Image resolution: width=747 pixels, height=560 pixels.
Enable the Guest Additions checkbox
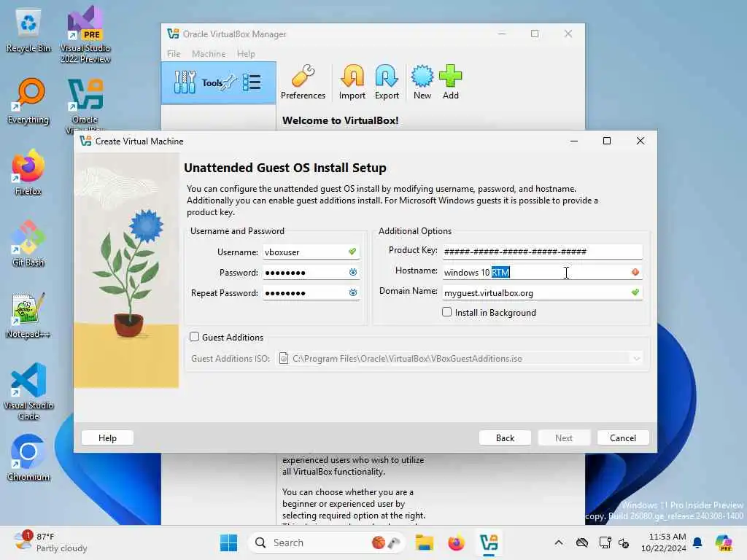pos(194,337)
